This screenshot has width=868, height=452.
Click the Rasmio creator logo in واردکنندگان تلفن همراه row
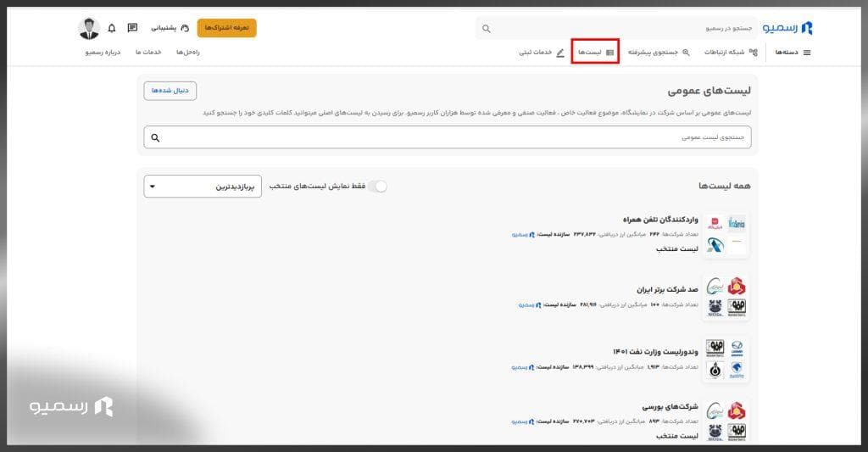coord(532,234)
